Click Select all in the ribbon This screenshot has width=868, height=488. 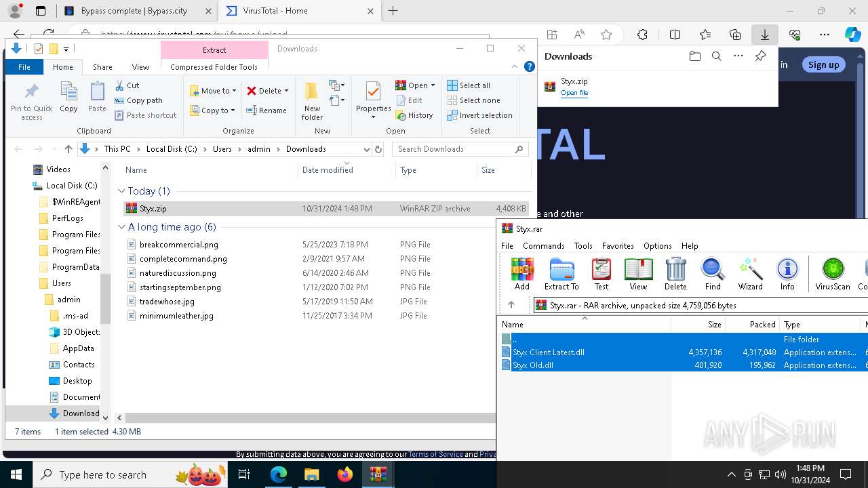click(469, 85)
